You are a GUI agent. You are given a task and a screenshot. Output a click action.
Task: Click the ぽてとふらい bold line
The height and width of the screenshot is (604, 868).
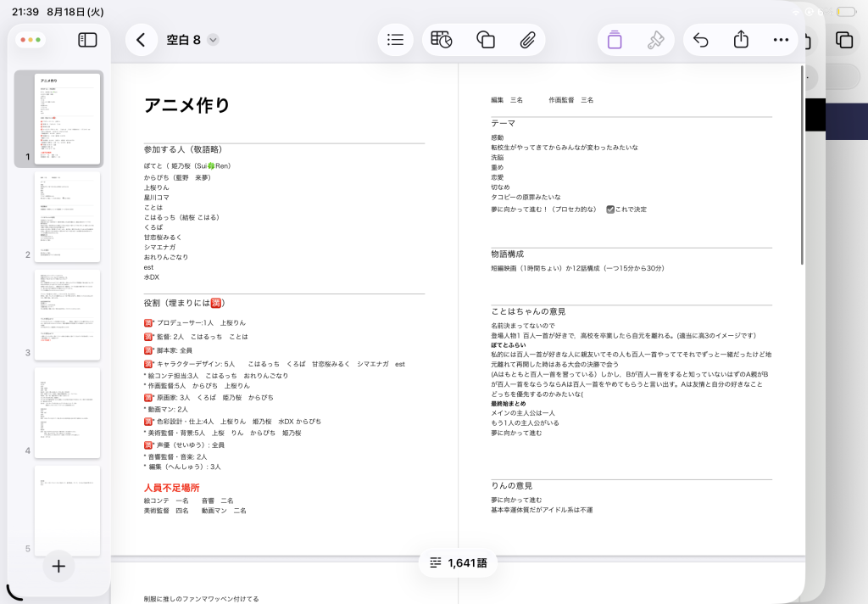pos(509,344)
